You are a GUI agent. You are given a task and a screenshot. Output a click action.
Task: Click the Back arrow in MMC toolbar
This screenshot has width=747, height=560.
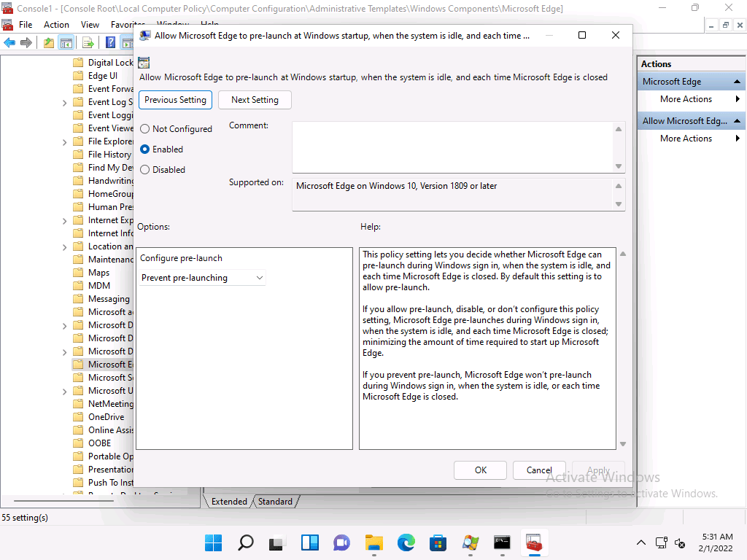tap(9, 42)
